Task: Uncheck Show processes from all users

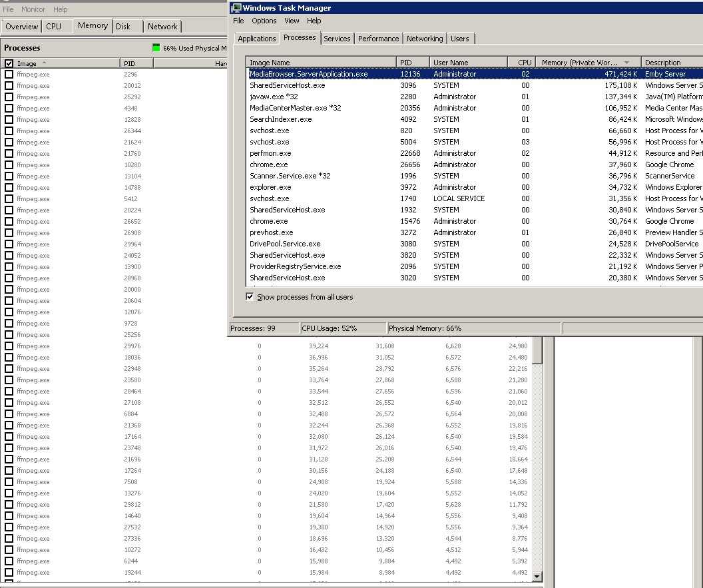Action: point(250,296)
